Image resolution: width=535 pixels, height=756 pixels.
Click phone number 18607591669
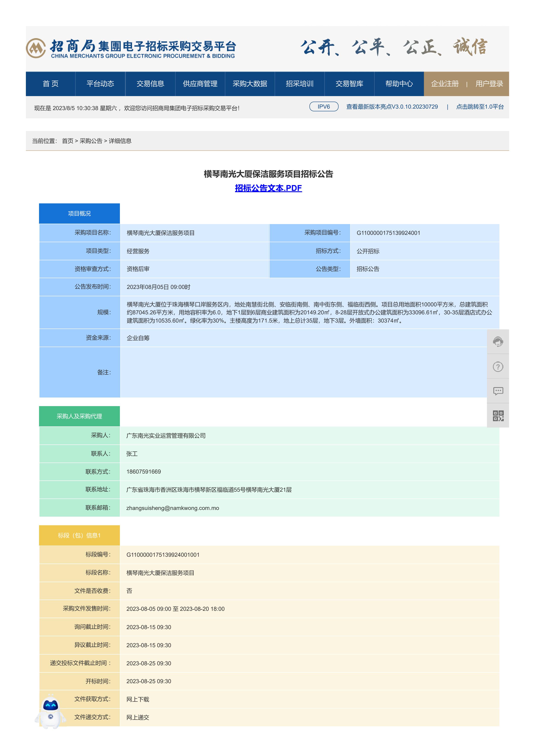coord(144,472)
